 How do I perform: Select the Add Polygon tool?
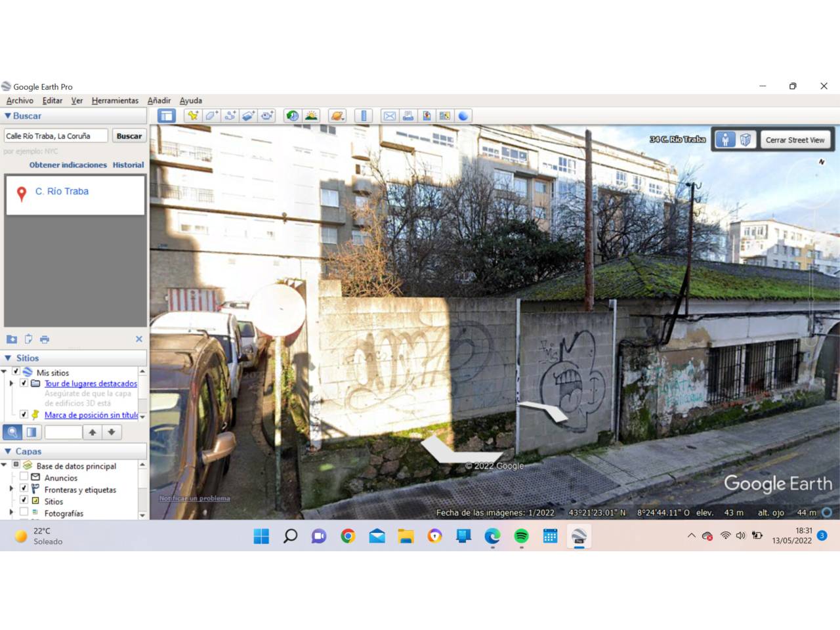pos(211,116)
